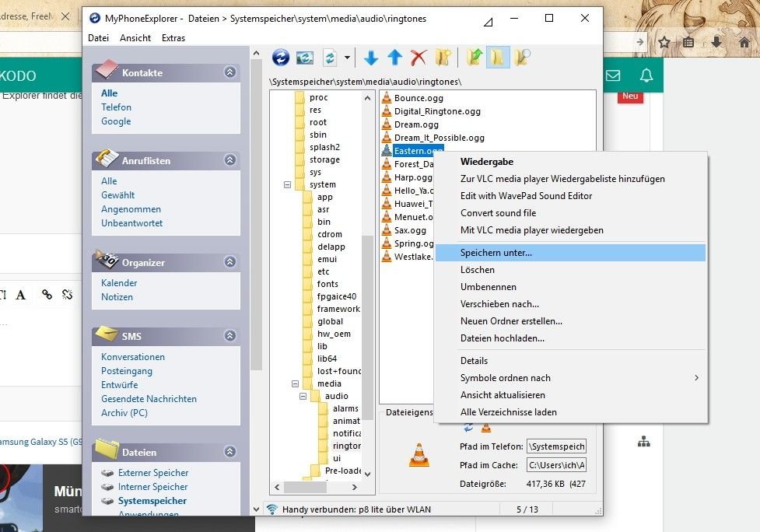This screenshot has height=532, width=760.
Task: Open Google contacts link
Action: 116,121
